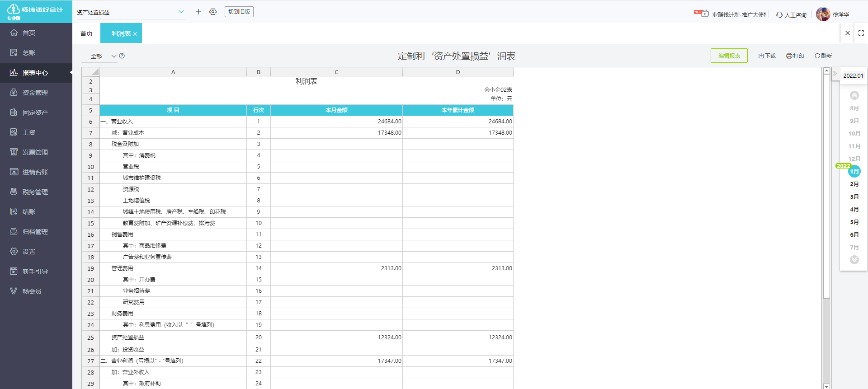Open 税务管理 in the sidebar
The image size is (868, 389).
point(35,192)
